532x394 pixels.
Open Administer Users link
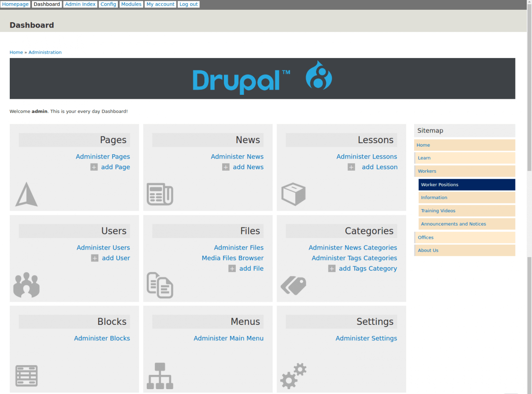click(x=103, y=248)
